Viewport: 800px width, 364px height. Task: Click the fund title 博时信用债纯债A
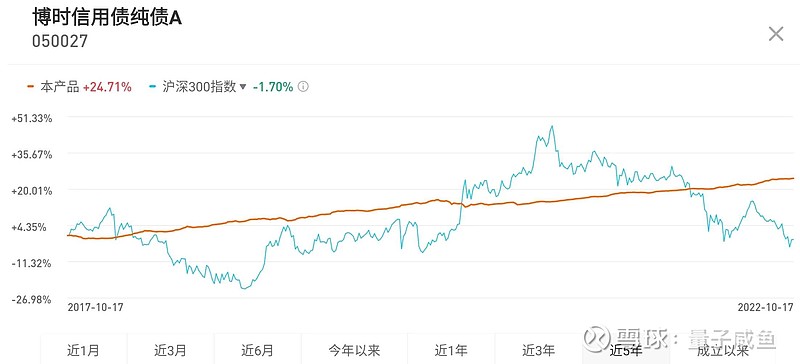click(107, 18)
